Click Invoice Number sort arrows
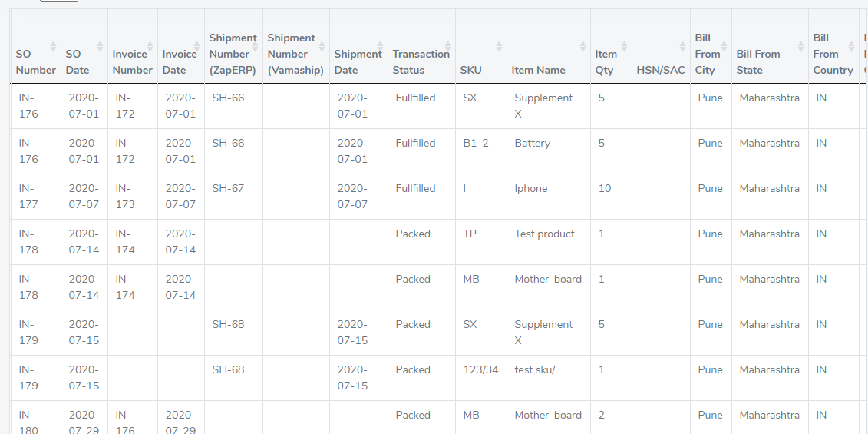This screenshot has height=434, width=868. 150,47
